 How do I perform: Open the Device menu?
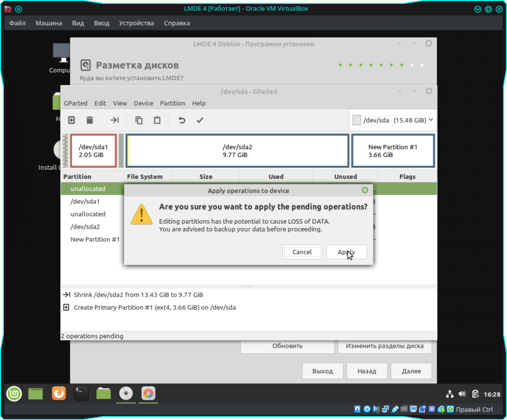[144, 103]
